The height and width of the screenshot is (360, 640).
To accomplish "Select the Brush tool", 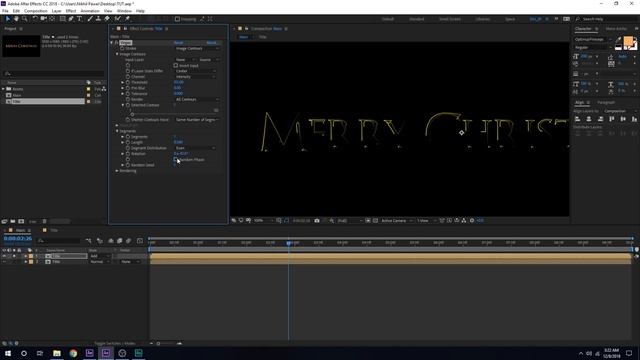I will 90,19.
